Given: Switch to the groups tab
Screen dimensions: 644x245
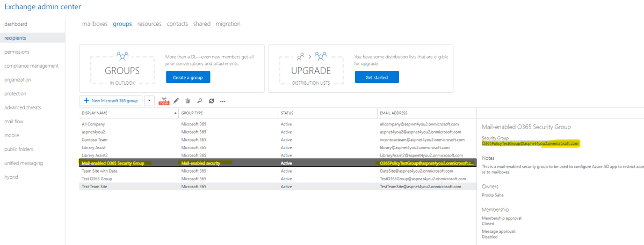Looking at the screenshot, I should (122, 24).
